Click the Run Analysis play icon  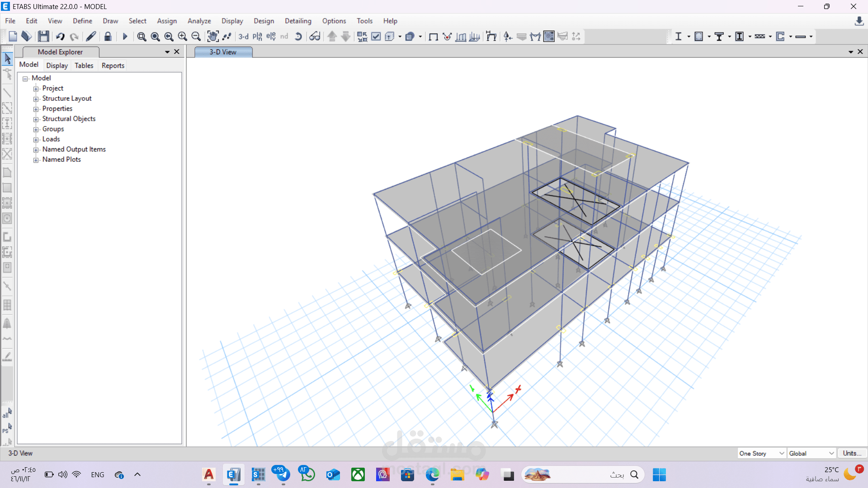pyautogui.click(x=125, y=37)
